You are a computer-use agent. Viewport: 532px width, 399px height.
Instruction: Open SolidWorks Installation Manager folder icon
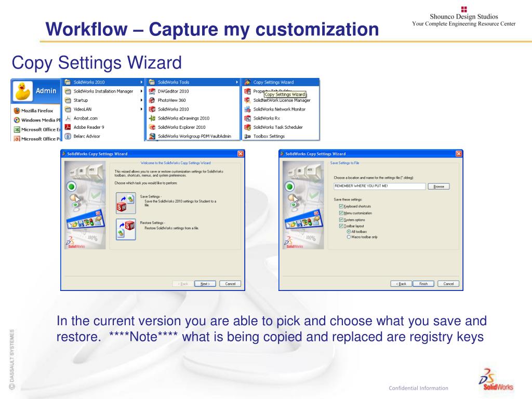[68, 91]
